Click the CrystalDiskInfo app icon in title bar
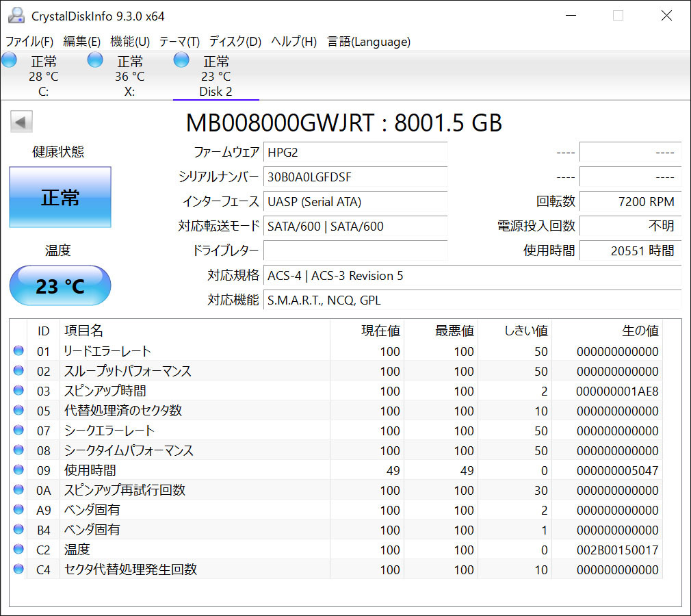Viewport: 691px width, 616px height. [x=16, y=15]
